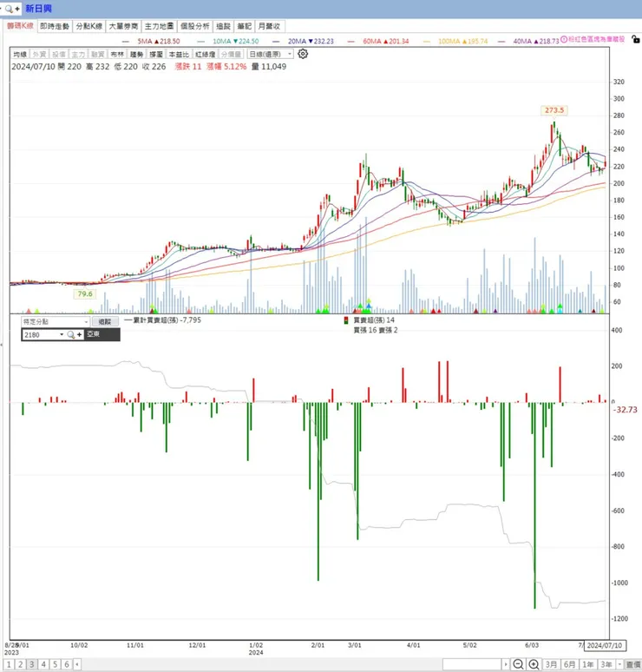642x672 pixels.
Task: Expand the arrow after page number 6
Action: click(77, 664)
